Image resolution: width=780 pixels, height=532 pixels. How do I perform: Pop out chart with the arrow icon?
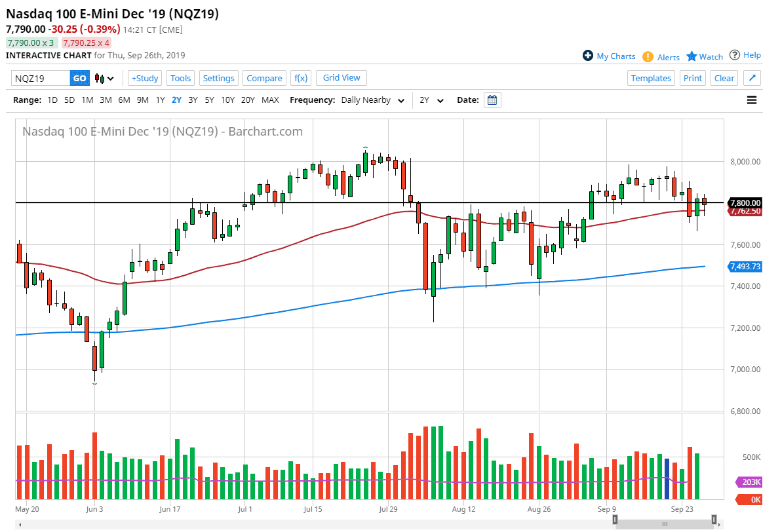[752, 78]
